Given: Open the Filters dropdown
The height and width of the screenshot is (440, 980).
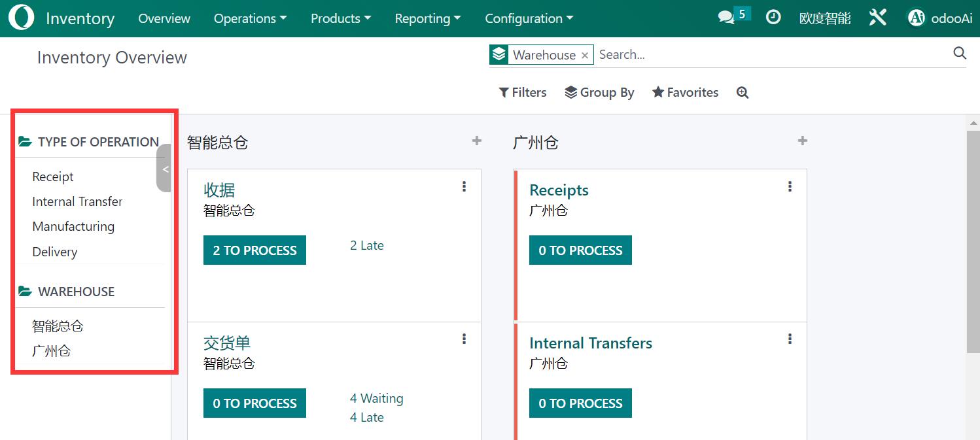Looking at the screenshot, I should pyautogui.click(x=523, y=92).
